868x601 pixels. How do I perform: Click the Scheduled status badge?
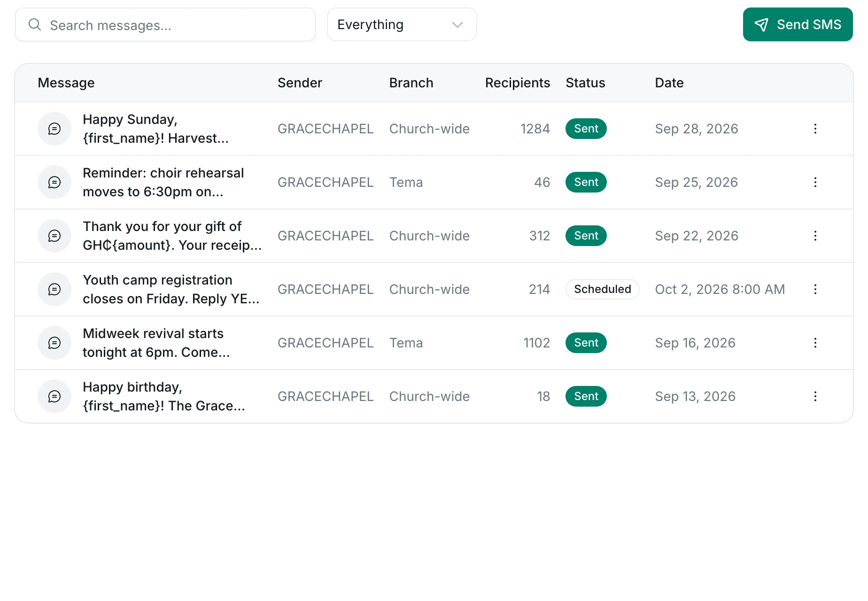point(602,289)
